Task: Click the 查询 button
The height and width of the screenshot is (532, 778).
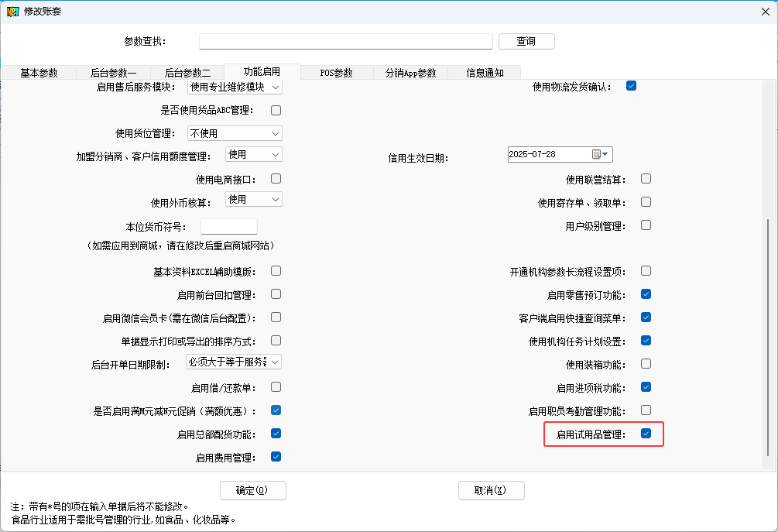Action: tap(526, 41)
